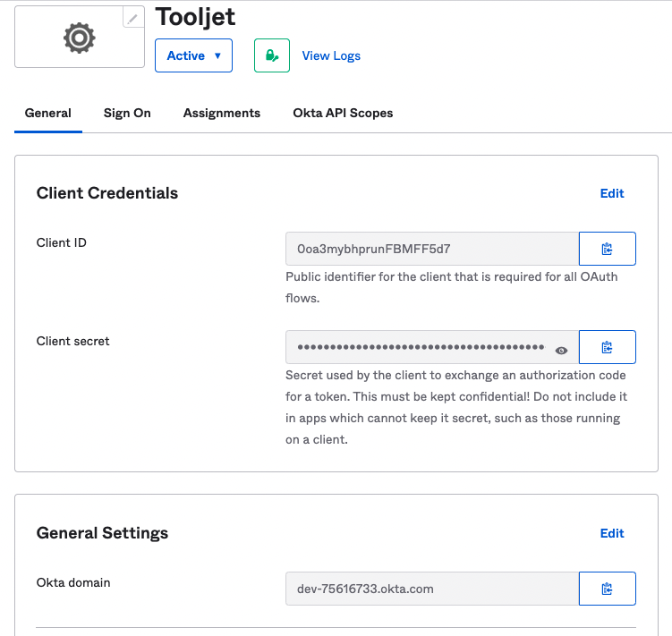Click the Client Credentials heading
This screenshot has width=672, height=636.
pyautogui.click(x=107, y=193)
